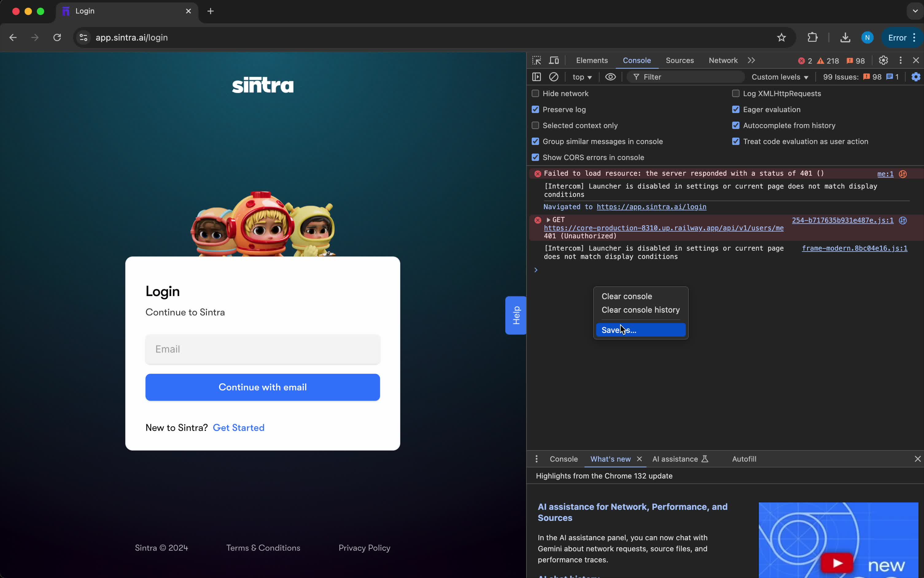
Task: Click into the Email input field
Action: [x=262, y=349]
